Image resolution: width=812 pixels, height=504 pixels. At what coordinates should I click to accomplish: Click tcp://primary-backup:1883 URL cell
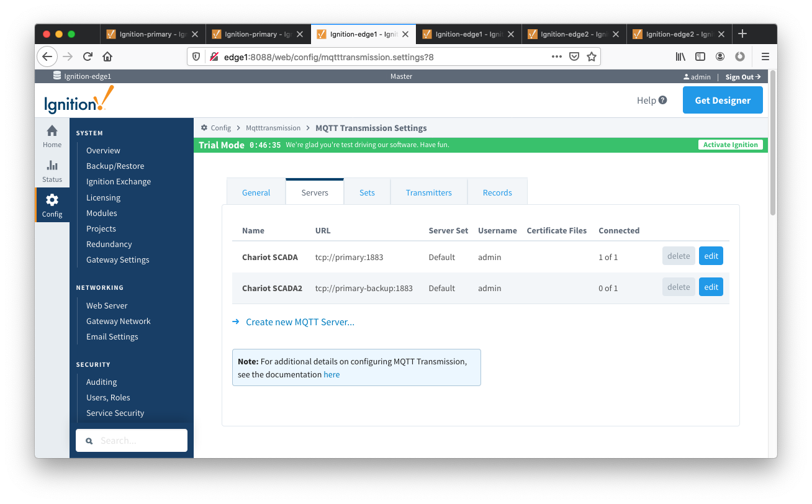364,288
